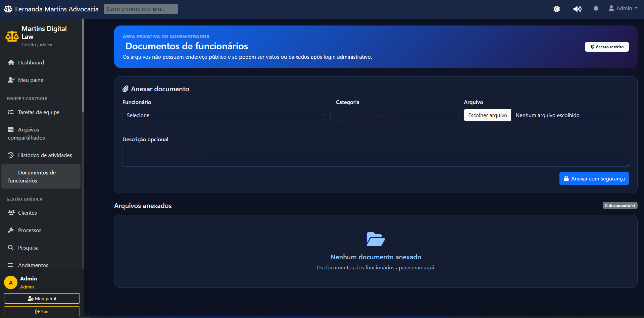This screenshot has width=644, height=318.
Task: Click the Andamentos lines icon
Action: tap(11, 265)
